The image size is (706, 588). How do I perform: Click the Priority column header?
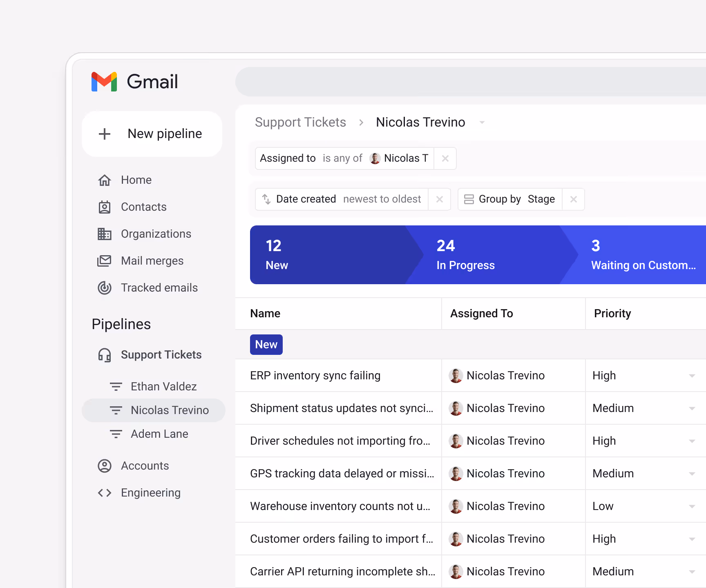point(646,314)
